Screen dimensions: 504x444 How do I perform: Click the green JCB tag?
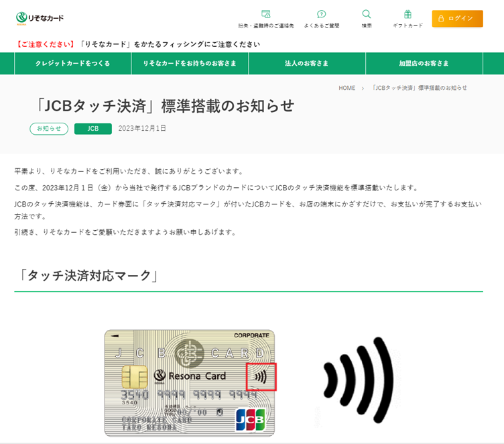tap(93, 129)
